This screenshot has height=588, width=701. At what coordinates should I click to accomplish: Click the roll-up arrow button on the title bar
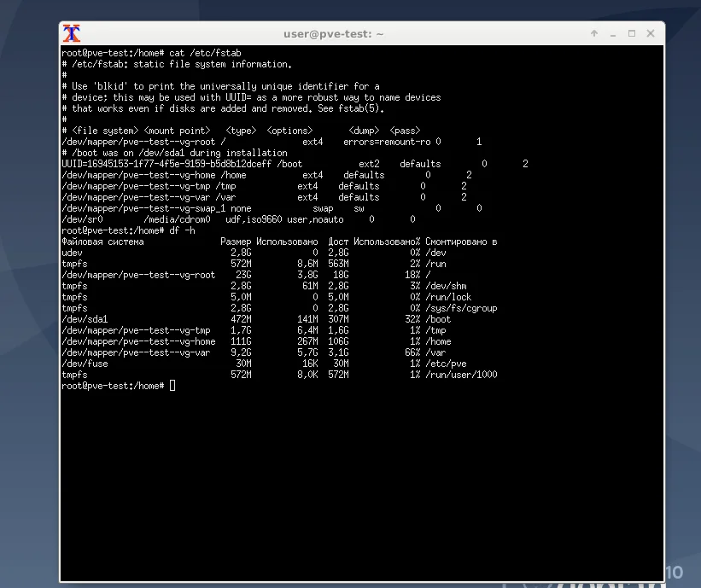tap(593, 33)
